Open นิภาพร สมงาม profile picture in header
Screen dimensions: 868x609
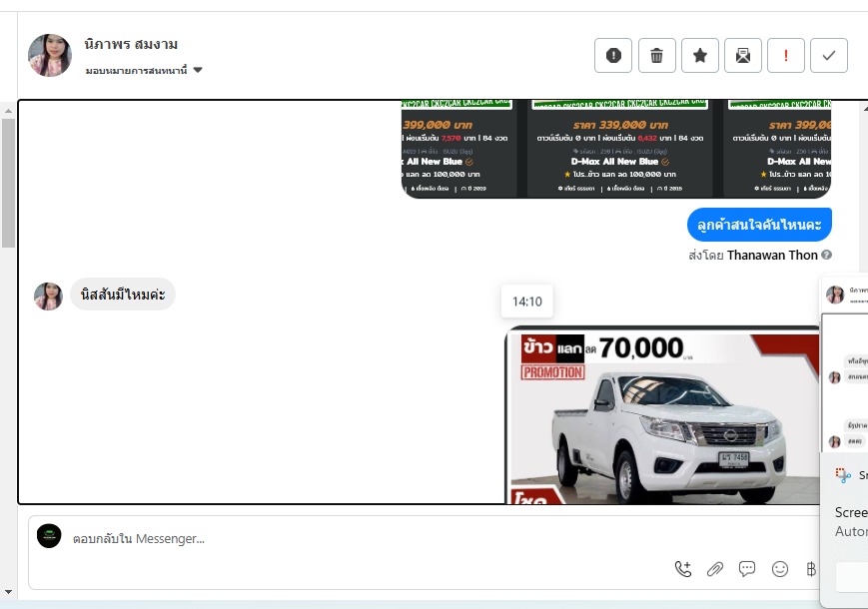(50, 55)
